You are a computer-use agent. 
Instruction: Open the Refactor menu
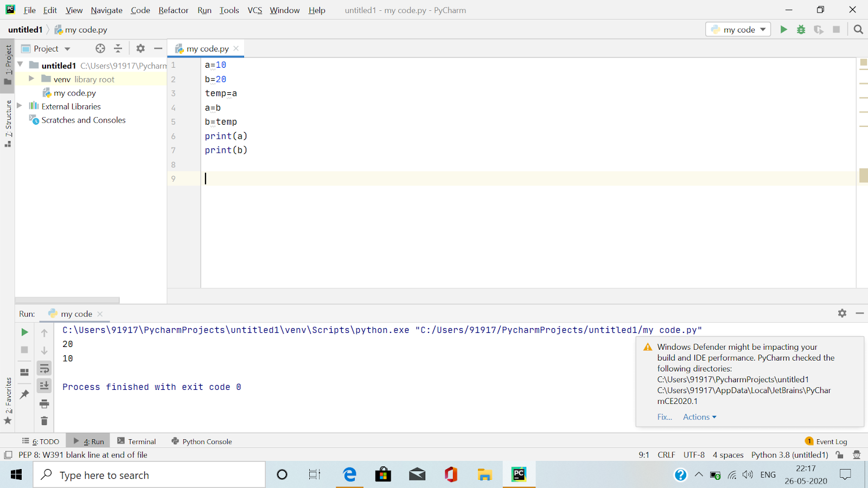tap(173, 10)
